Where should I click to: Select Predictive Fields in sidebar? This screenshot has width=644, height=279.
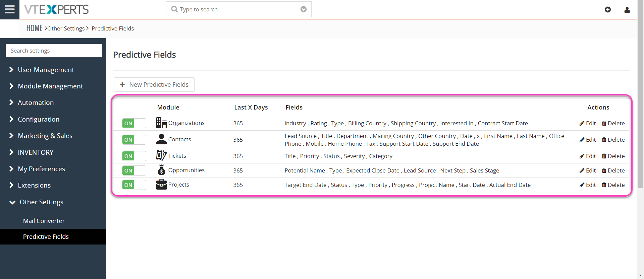53,236
